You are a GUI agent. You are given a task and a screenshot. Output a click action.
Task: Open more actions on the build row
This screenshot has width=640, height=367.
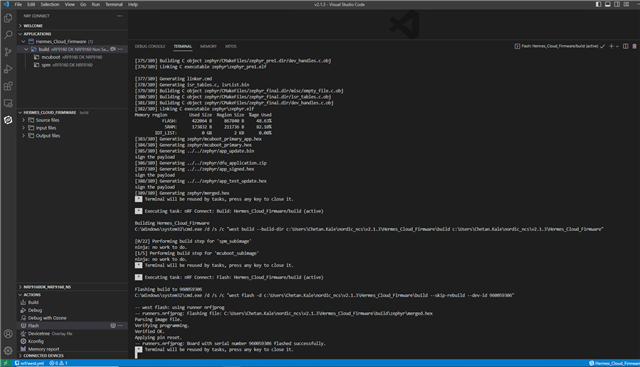(x=120, y=49)
